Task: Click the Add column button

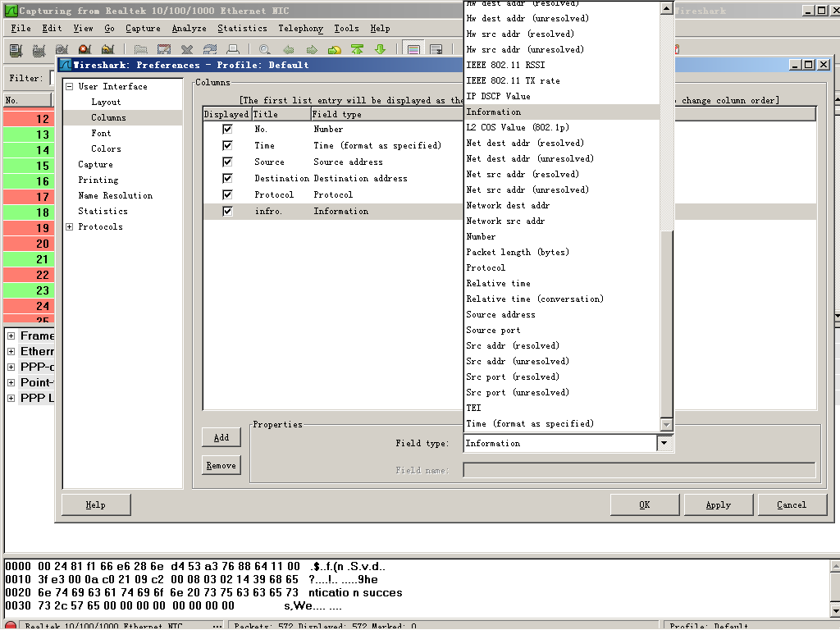Action: click(221, 437)
